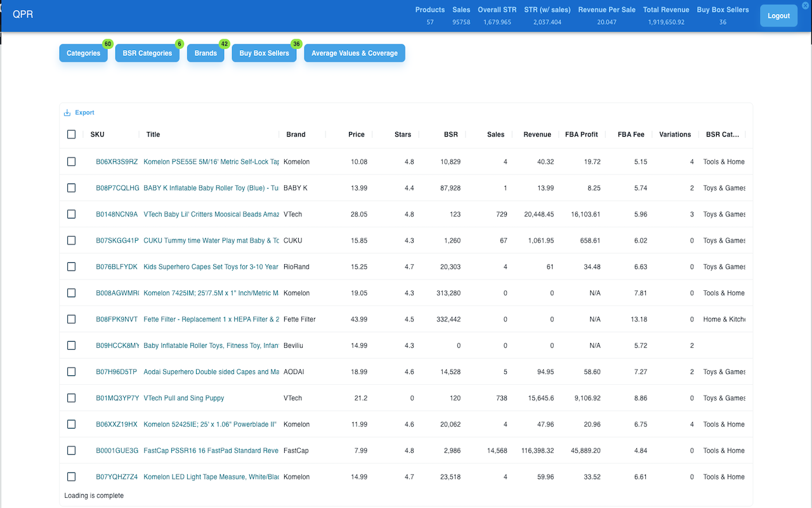Check the row for SKU B06XR3S9RZ
This screenshot has height=508, width=812.
71,162
